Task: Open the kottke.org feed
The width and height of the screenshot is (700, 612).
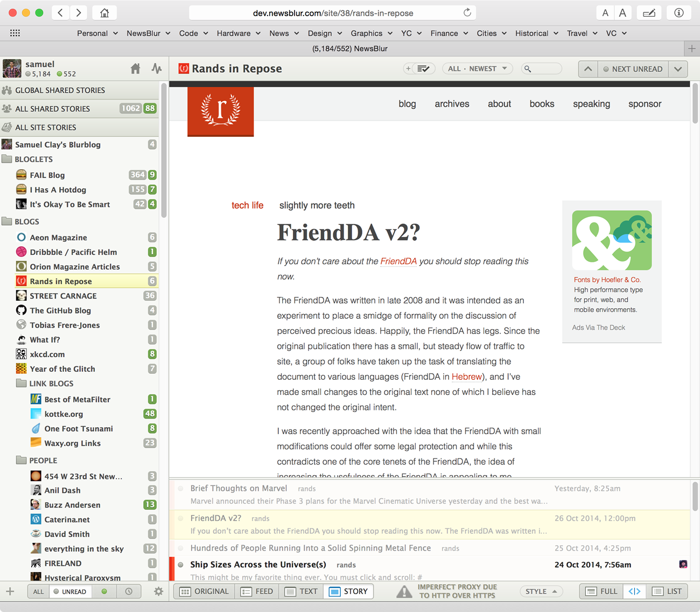Action: click(x=94, y=414)
